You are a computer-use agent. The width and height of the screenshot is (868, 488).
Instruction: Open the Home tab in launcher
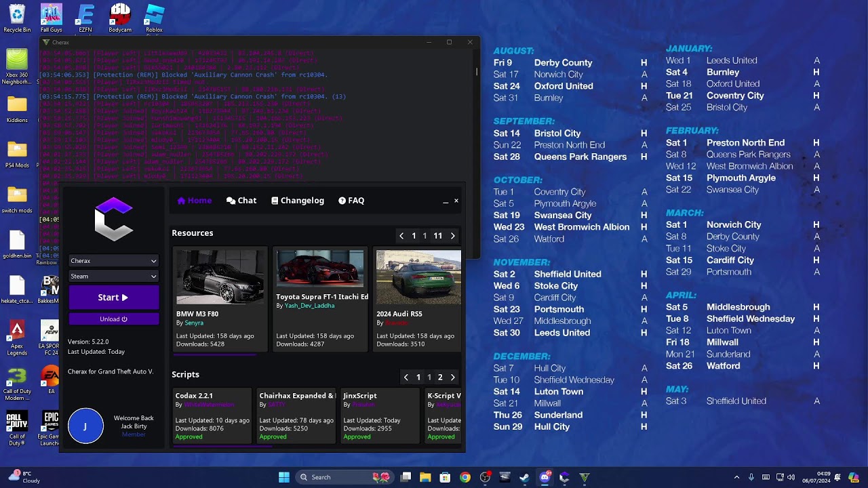click(194, 201)
